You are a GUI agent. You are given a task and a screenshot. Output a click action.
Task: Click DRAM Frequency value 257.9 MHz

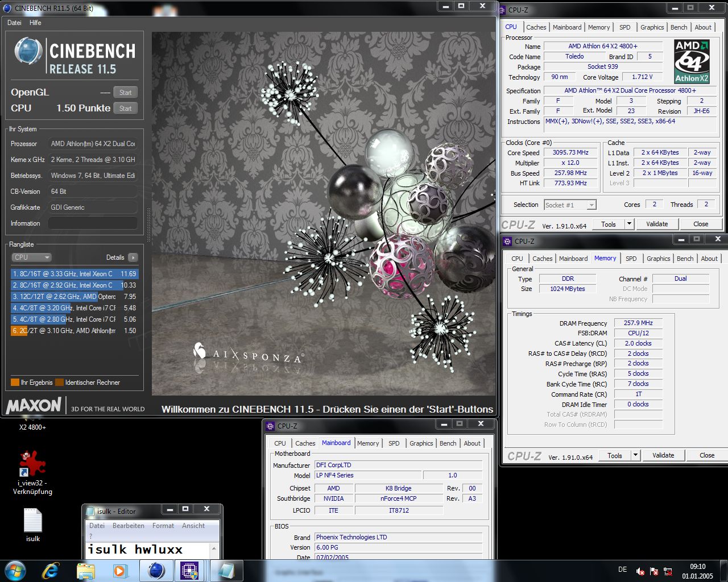pos(638,323)
